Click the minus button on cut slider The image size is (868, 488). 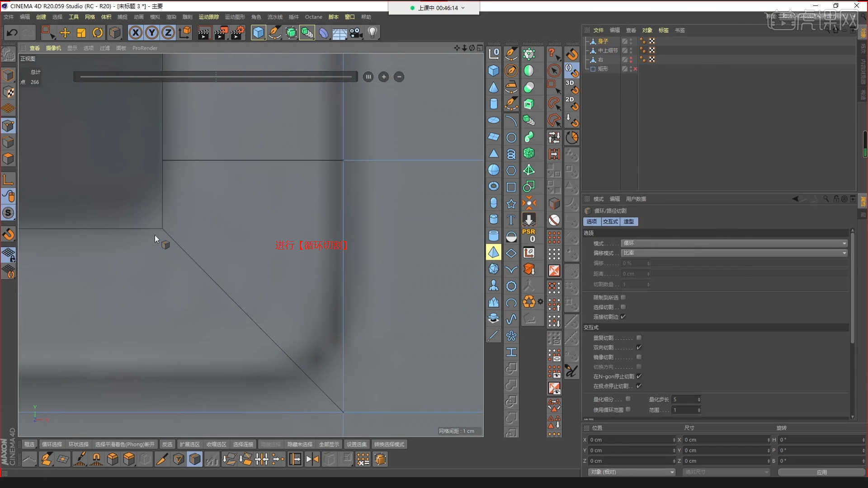pyautogui.click(x=399, y=77)
